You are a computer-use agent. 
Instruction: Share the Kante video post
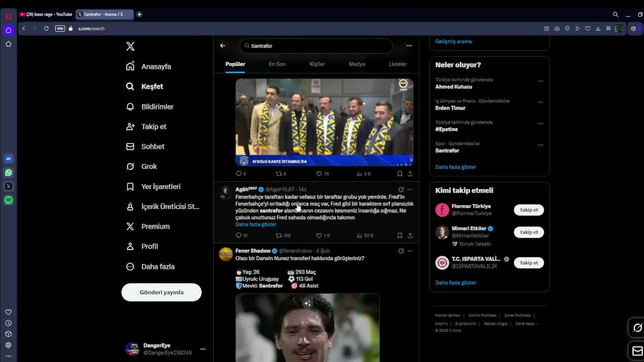coord(410,173)
